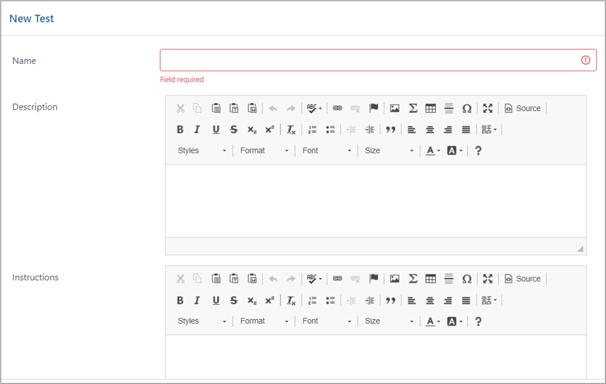
Task: Insert special character omega in Description editor
Action: click(467, 108)
